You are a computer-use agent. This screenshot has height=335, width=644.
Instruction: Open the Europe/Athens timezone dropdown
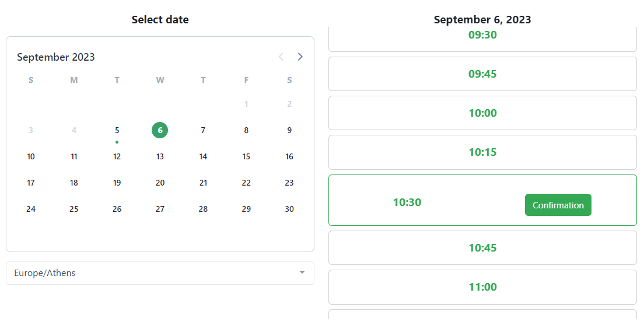160,273
